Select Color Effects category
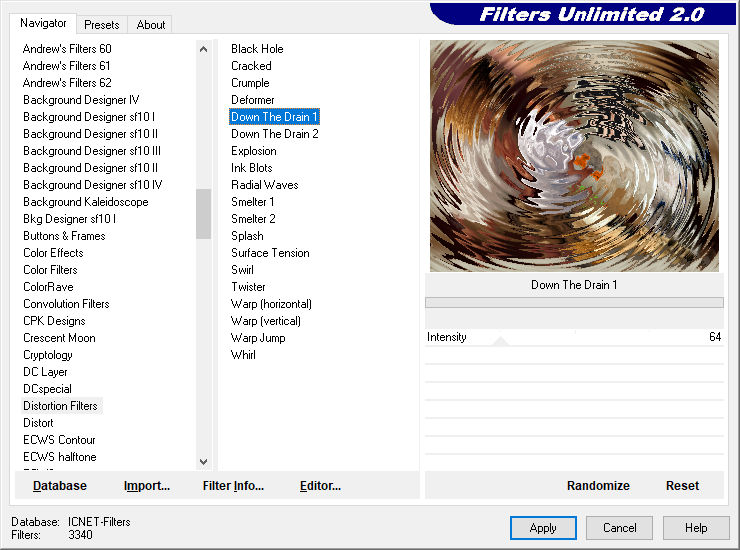Image resolution: width=740 pixels, height=550 pixels. (x=53, y=253)
